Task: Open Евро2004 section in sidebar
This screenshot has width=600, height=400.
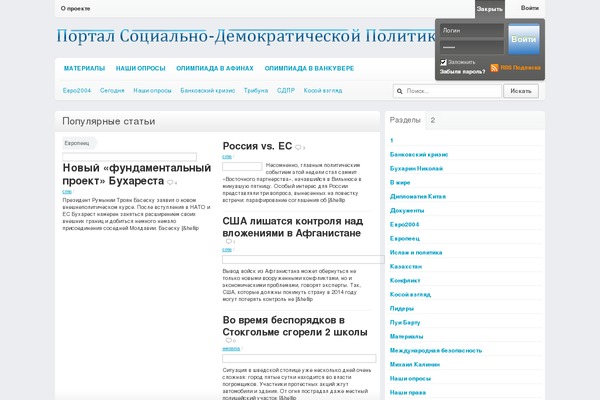Action: pyautogui.click(x=404, y=224)
